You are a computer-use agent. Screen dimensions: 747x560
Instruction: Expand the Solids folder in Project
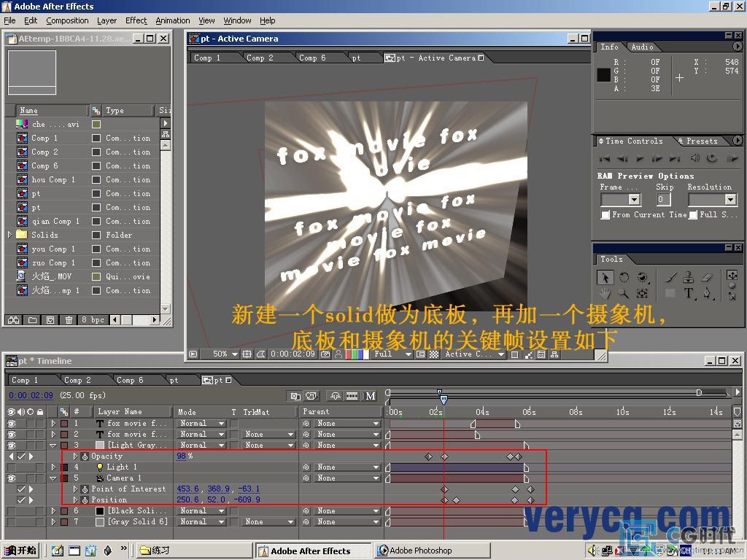(x=9, y=235)
